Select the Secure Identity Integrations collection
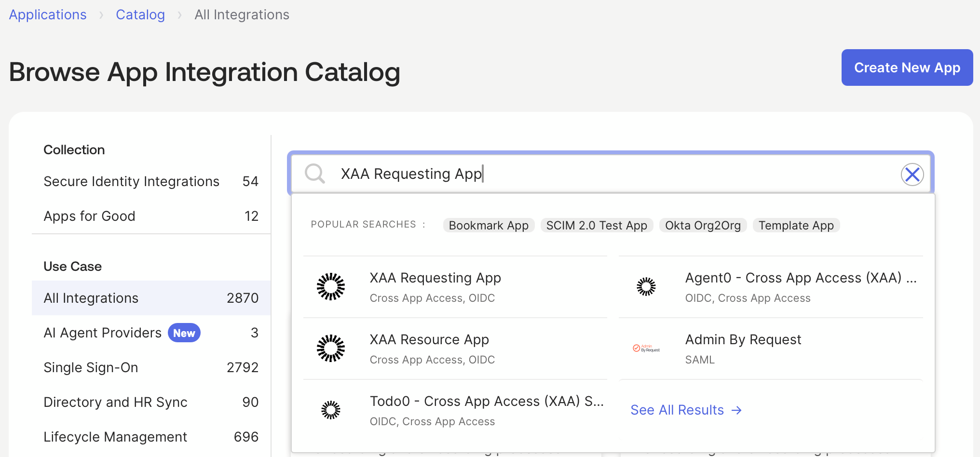 pyautogui.click(x=151, y=181)
